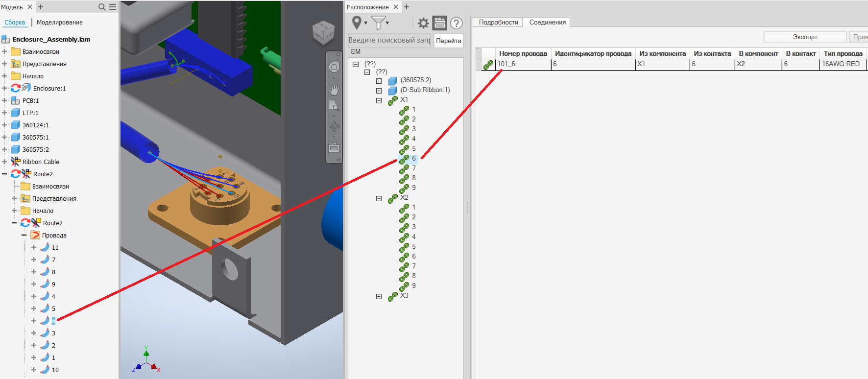Expand the Ribbon Cable node
This screenshot has height=379, width=868.
point(4,162)
